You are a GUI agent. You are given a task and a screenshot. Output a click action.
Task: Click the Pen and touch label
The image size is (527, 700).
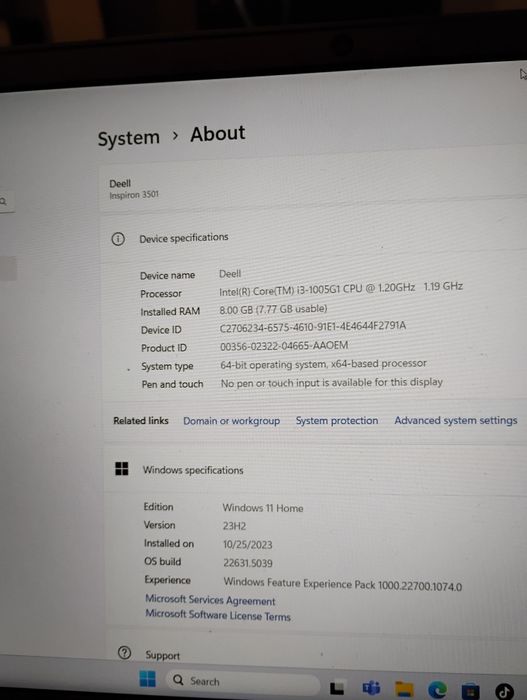point(172,384)
